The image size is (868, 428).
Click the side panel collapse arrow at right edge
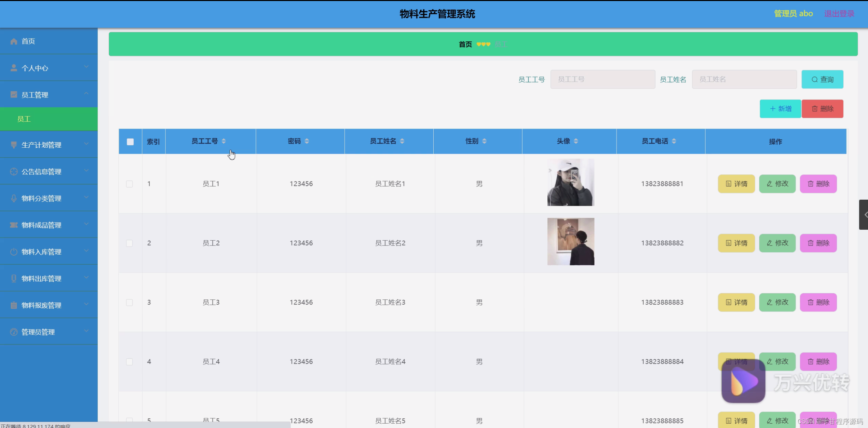[865, 215]
